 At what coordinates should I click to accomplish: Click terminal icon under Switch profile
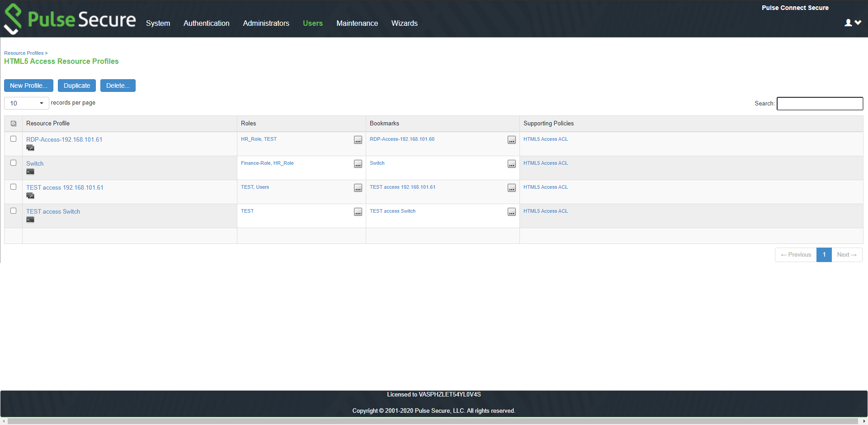pyautogui.click(x=30, y=172)
